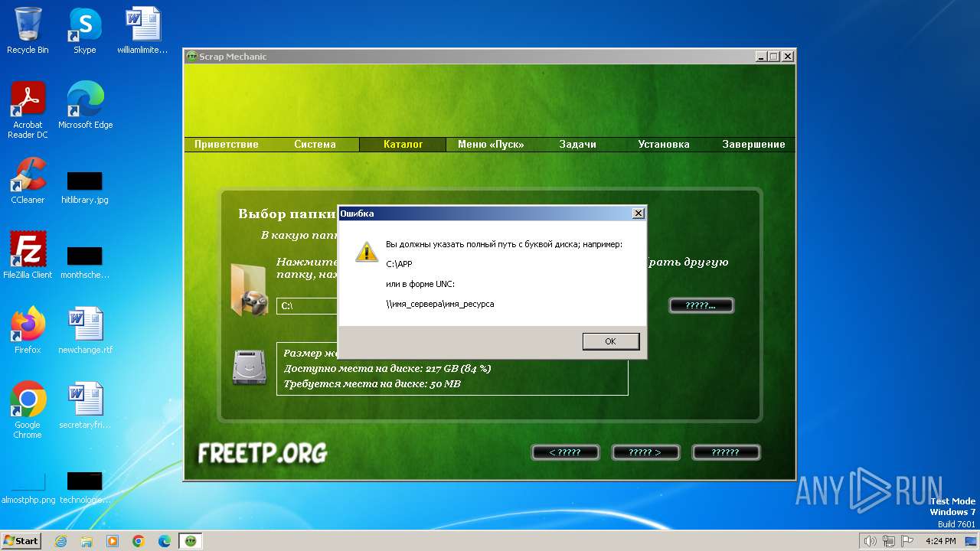Image resolution: width=980 pixels, height=551 pixels.
Task: Open the Задачи installer tab
Action: 577,144
